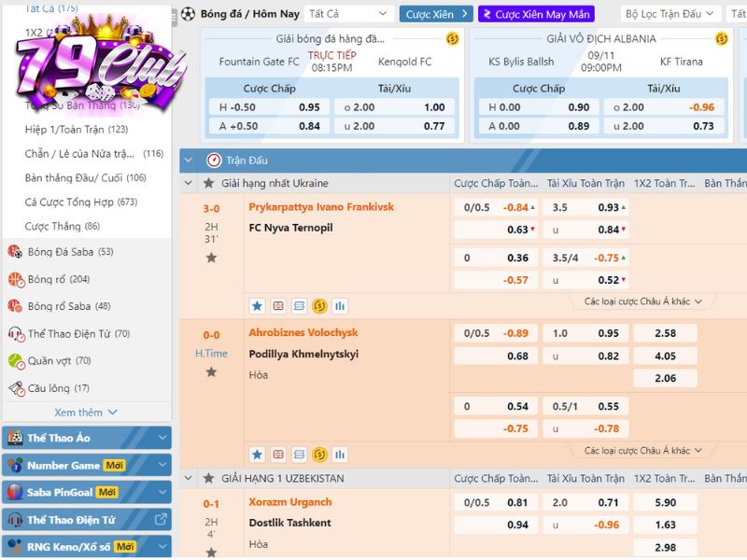Open the Tất Cả filter dropdown
This screenshot has width=747, height=560.
[x=347, y=14]
